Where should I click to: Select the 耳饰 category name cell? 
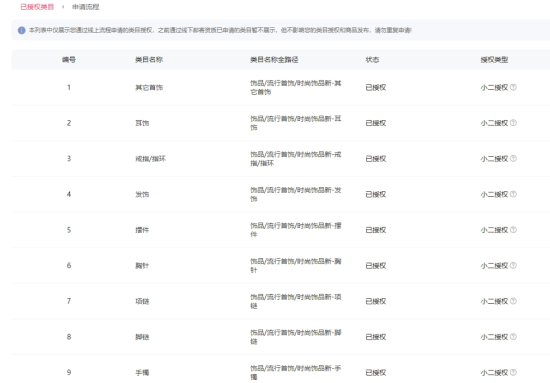click(142, 123)
